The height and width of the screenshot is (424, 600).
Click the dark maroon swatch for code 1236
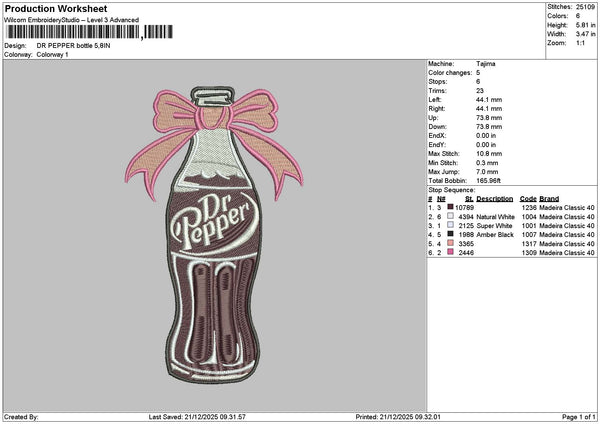450,207
